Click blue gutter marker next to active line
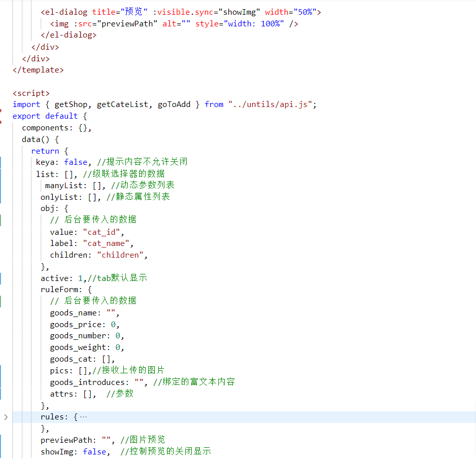476x459 pixels. [x=1, y=278]
